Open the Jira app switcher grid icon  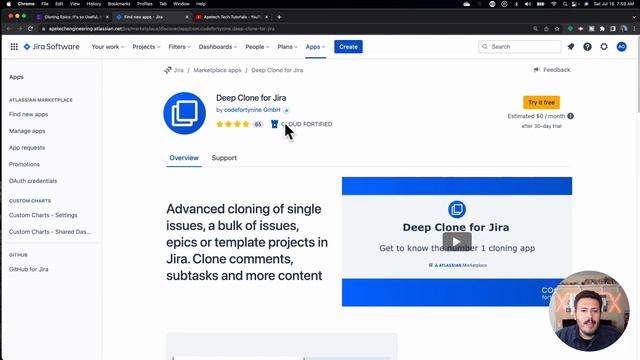14,47
